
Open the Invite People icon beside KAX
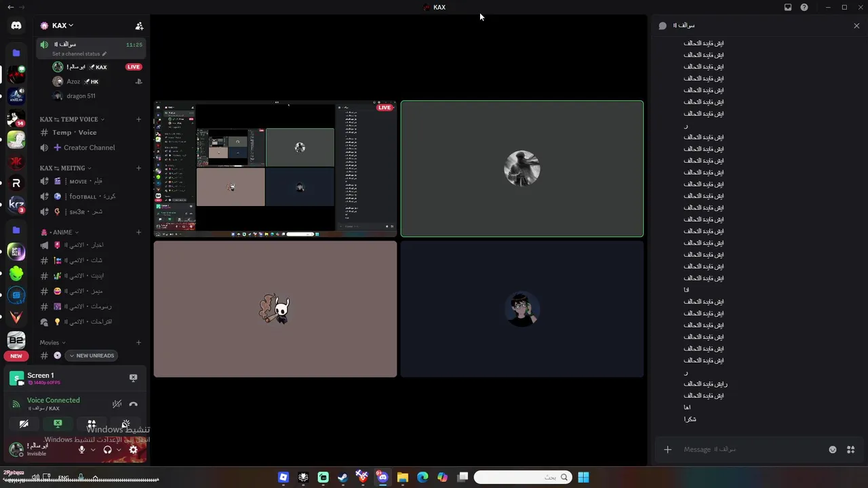139,26
